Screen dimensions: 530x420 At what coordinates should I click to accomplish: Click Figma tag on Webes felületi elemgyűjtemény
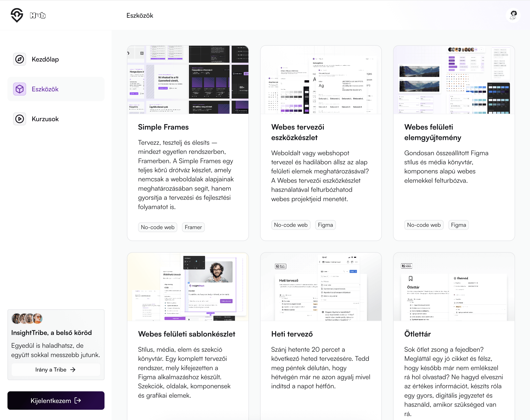[x=458, y=225]
